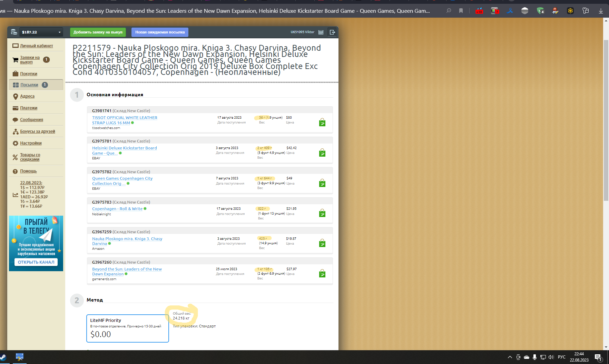Viewport: 609px width, 364px height.
Task: Click shopping cart icon beside Заявки на выкуп
Action: [15, 60]
